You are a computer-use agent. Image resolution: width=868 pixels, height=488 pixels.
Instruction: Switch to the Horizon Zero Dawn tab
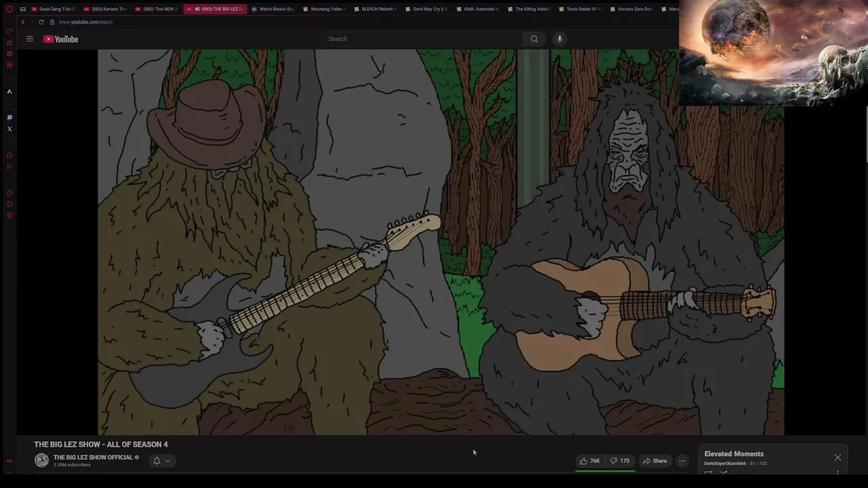pos(632,9)
